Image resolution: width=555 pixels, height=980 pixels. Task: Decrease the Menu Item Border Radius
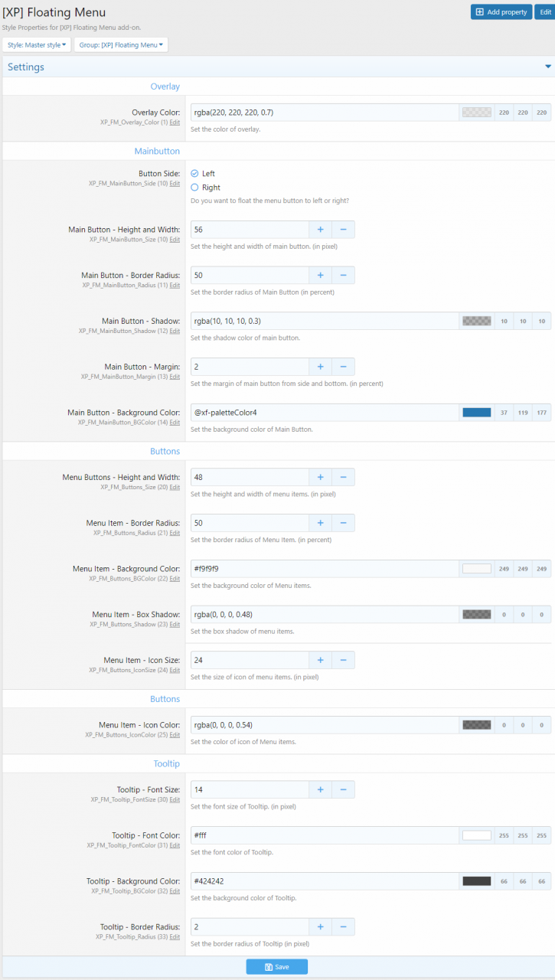(x=343, y=523)
